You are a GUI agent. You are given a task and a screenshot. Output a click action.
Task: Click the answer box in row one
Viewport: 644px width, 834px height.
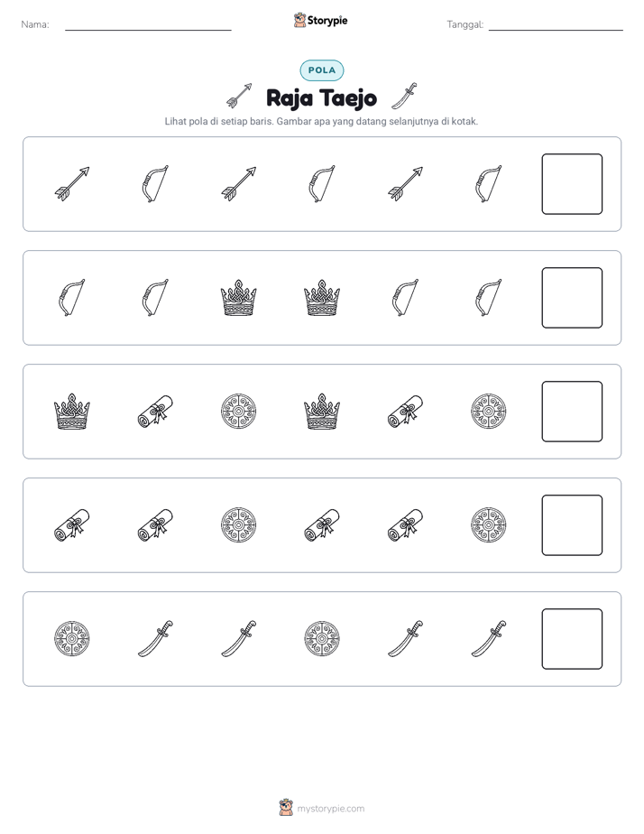572,184
